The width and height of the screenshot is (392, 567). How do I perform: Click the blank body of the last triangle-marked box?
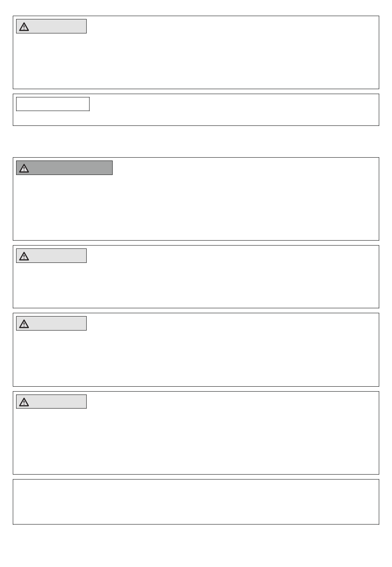point(196,441)
